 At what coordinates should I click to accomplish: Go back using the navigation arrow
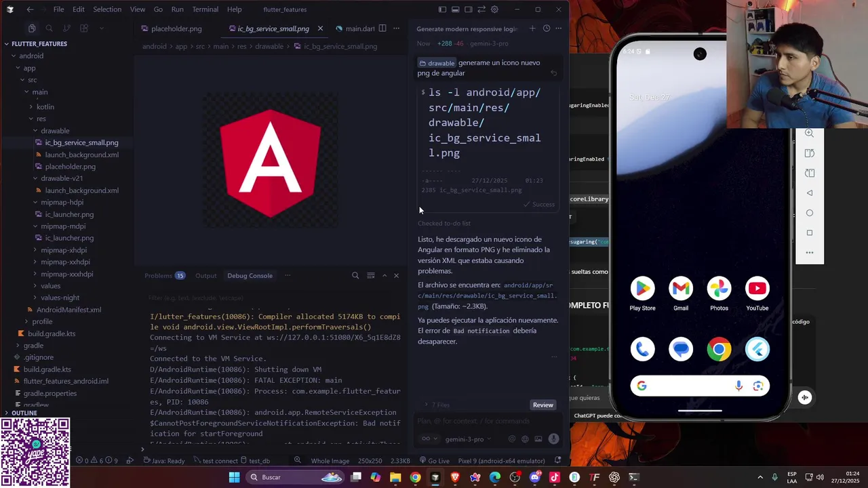click(x=30, y=9)
